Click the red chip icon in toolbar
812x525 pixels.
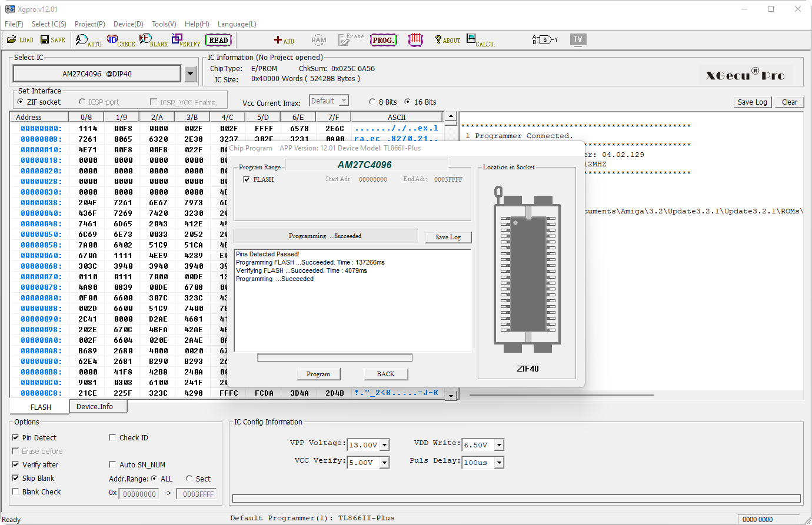pos(415,39)
